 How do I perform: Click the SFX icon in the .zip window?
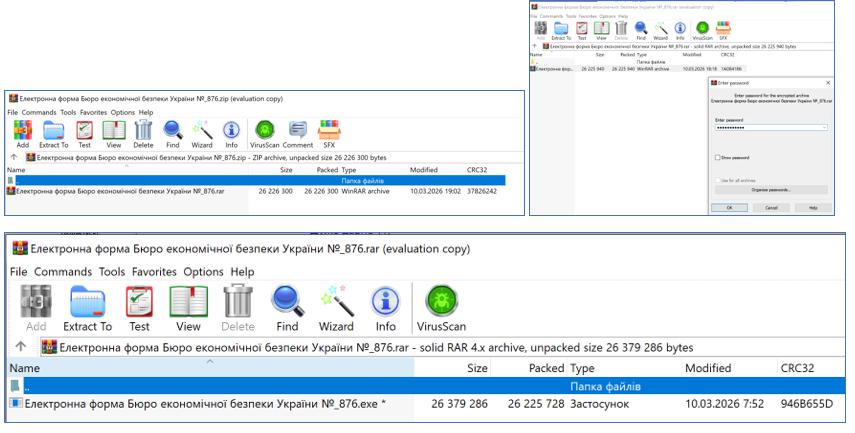pos(329,133)
